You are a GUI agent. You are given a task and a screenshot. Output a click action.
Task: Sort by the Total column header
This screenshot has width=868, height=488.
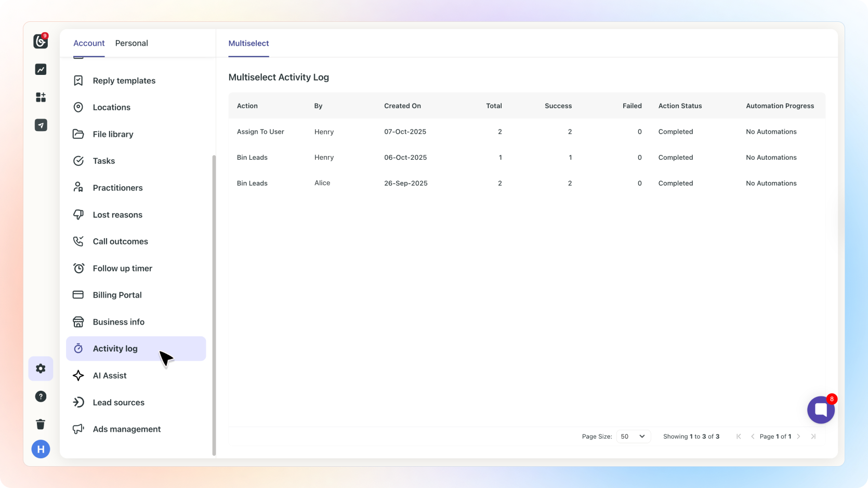(x=494, y=106)
